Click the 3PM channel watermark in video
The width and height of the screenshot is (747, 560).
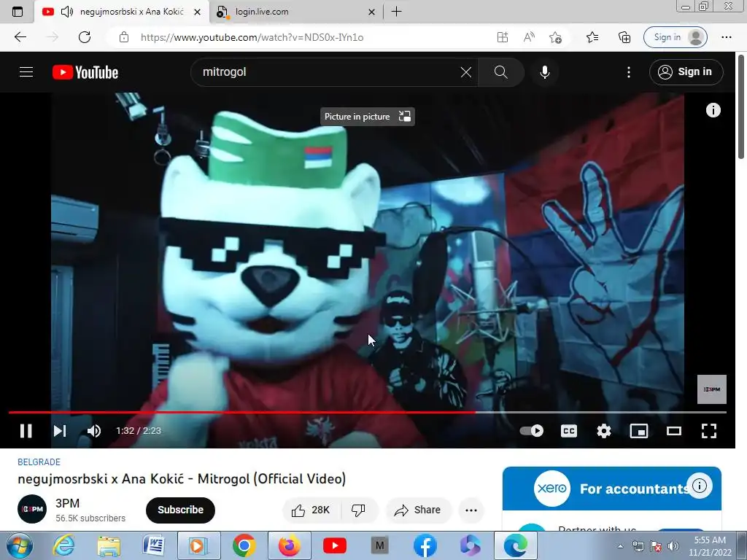point(712,389)
